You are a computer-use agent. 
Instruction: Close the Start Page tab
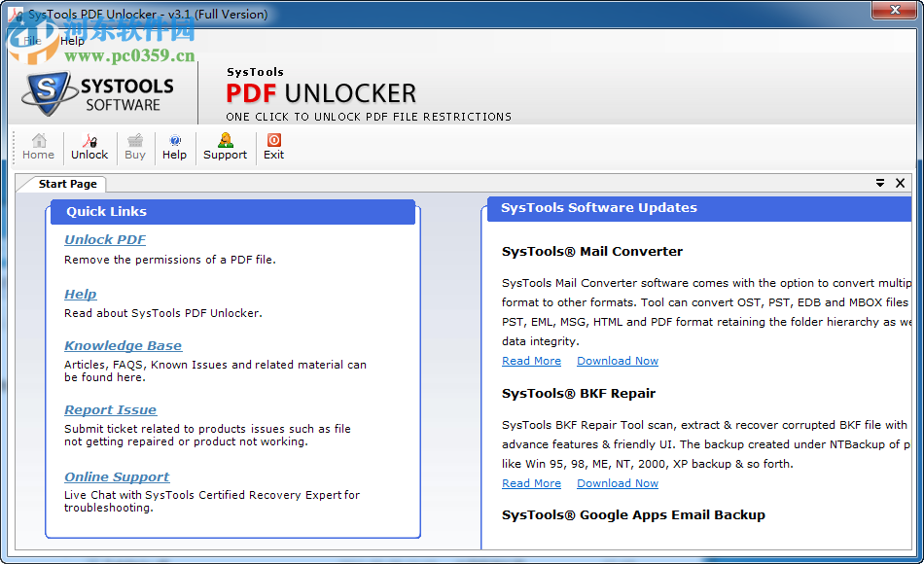pyautogui.click(x=900, y=183)
